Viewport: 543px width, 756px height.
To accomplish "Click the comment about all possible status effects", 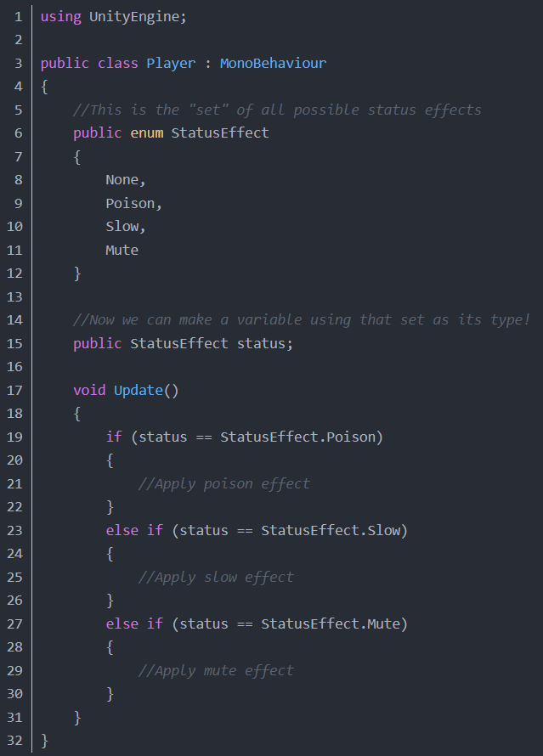I will [x=277, y=110].
